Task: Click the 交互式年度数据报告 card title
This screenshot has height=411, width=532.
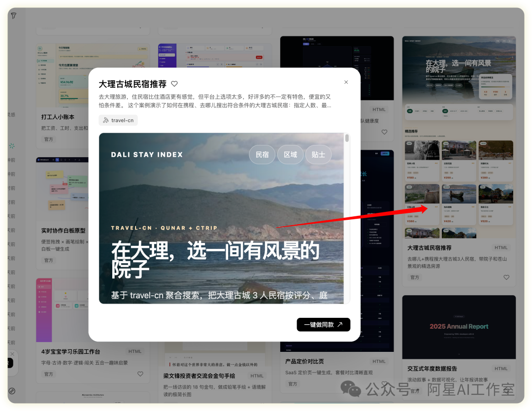Action: click(x=432, y=369)
